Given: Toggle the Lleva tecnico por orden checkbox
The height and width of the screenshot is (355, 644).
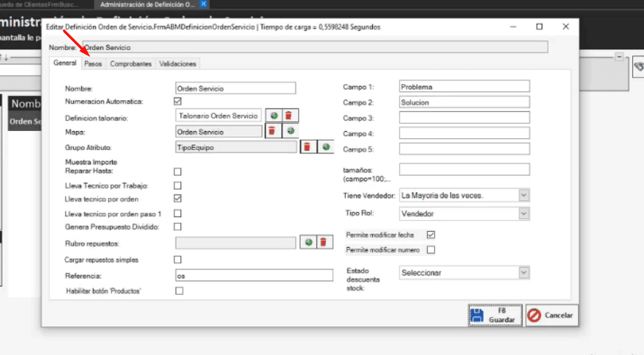Looking at the screenshot, I should point(178,199).
